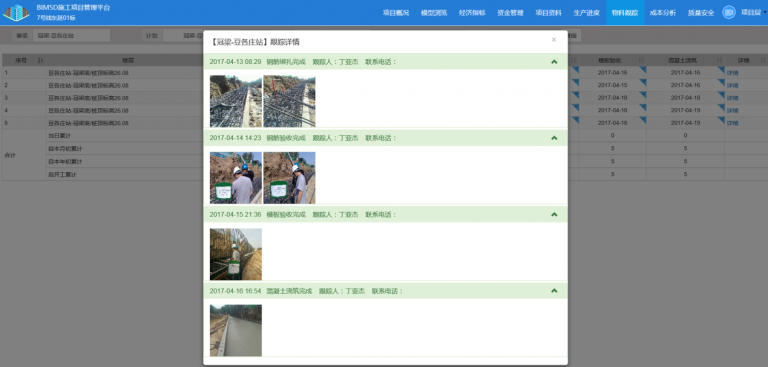Open the inspection photo with one worker
The image size is (768, 367).
[289, 177]
